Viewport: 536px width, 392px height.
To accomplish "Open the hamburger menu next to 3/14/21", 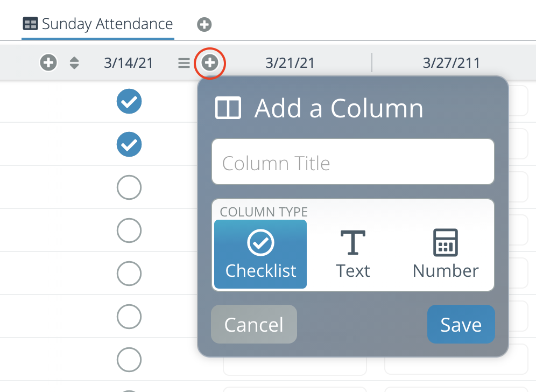I will [x=183, y=62].
